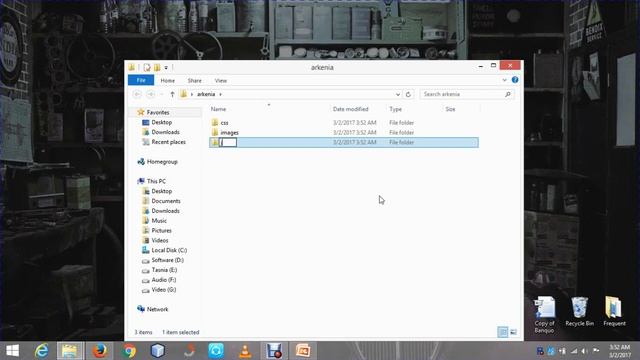Click the Refresh button in address bar
Image resolution: width=640 pixels, height=360 pixels.
pos(408,94)
